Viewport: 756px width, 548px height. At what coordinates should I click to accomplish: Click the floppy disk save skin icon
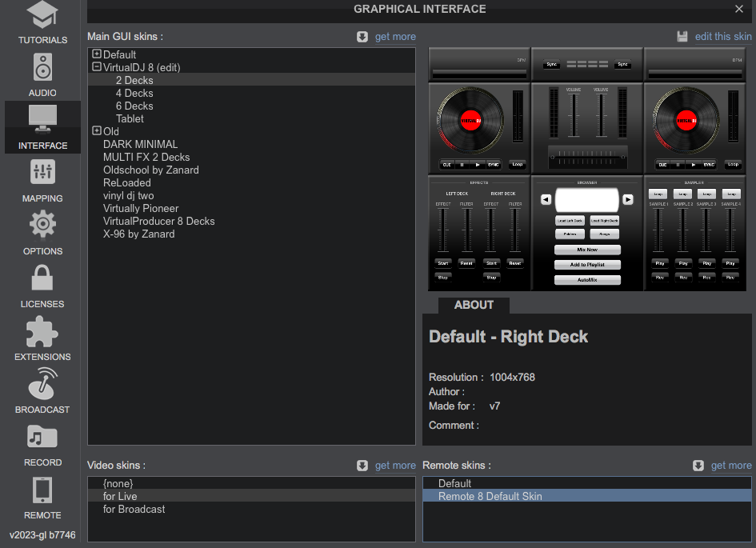pos(682,37)
